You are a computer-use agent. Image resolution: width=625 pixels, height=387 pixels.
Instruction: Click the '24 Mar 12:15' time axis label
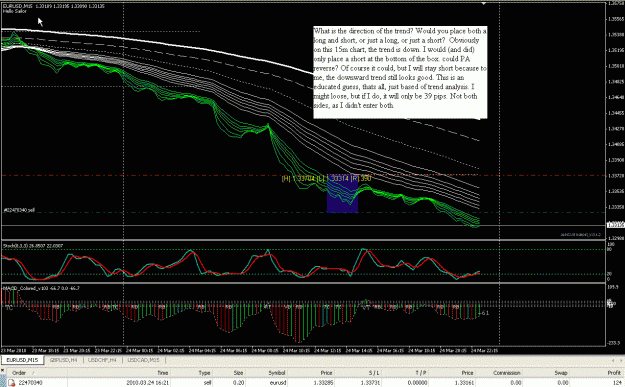coord(327,351)
